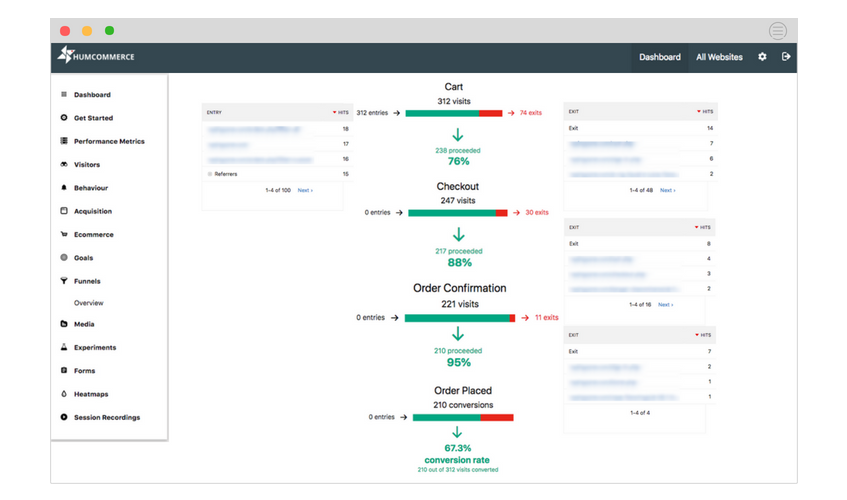The height and width of the screenshot is (500, 847).
Task: Open Heatmaps in sidebar
Action: (x=91, y=394)
